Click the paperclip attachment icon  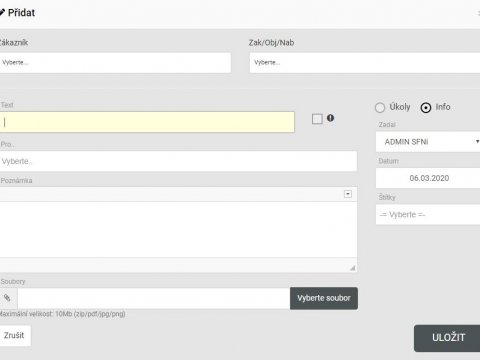[7, 298]
